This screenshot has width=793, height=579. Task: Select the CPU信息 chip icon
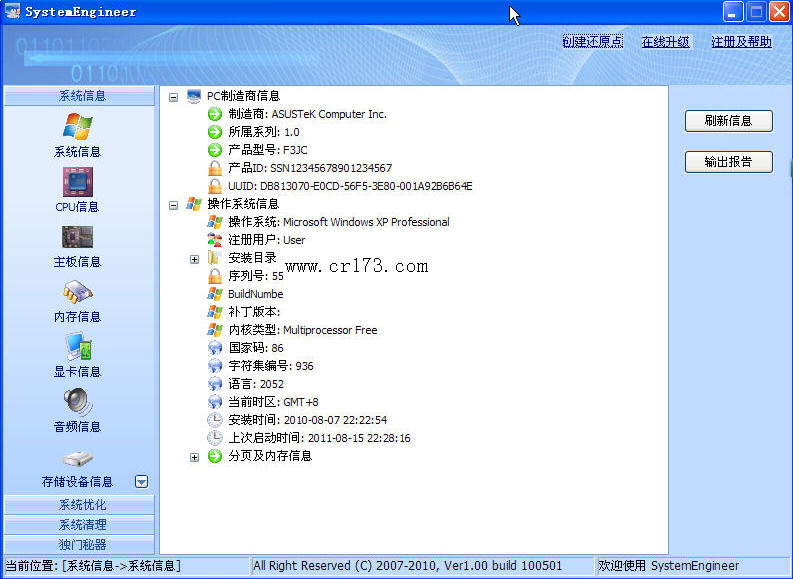click(78, 181)
